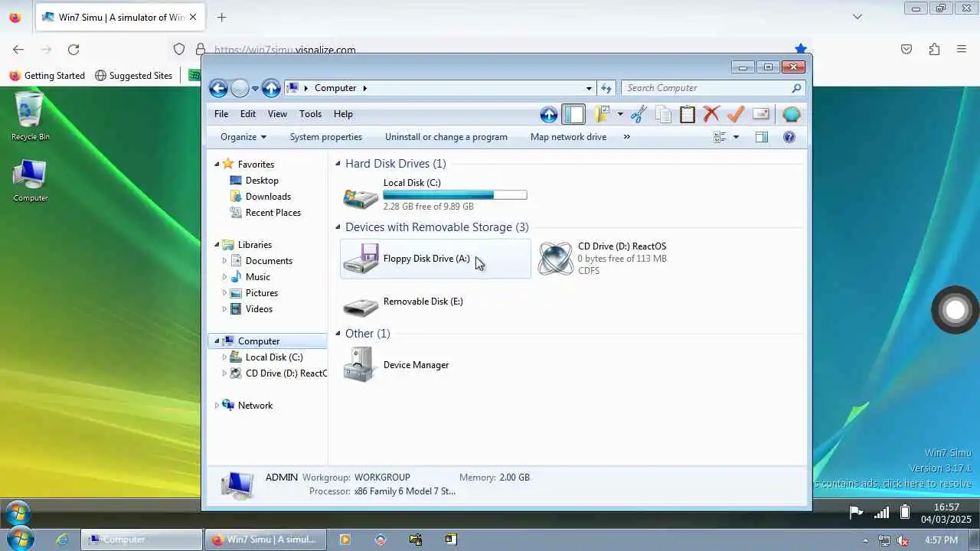Click the blue up-arrow icon in the menu toolbar
Screen dimensions: 980x551
pyautogui.click(x=549, y=115)
